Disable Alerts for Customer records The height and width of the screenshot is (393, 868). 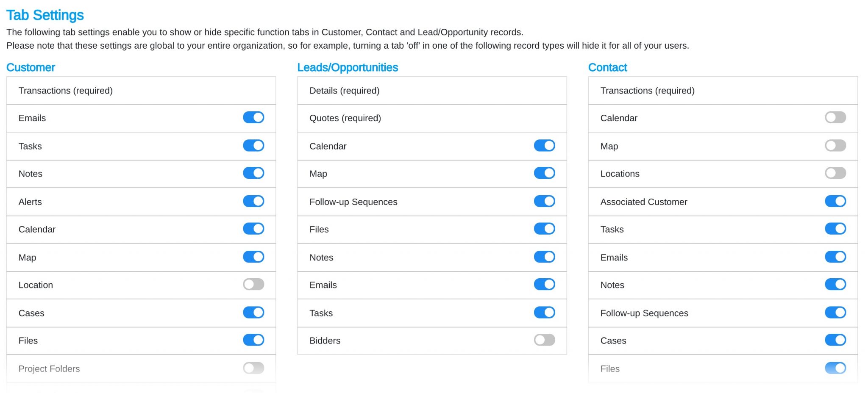[x=253, y=201]
